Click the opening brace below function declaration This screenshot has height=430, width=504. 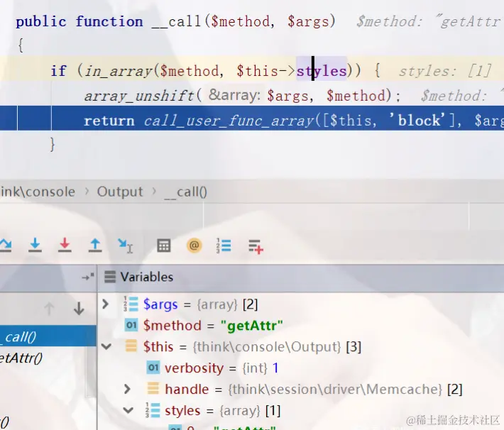(x=21, y=45)
